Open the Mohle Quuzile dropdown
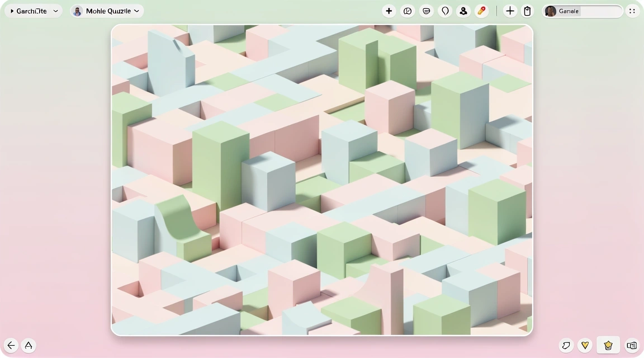The image size is (644, 358). point(107,11)
